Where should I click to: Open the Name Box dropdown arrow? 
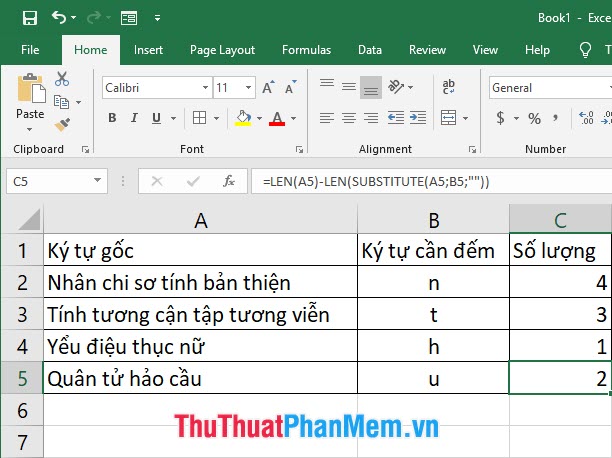click(97, 180)
